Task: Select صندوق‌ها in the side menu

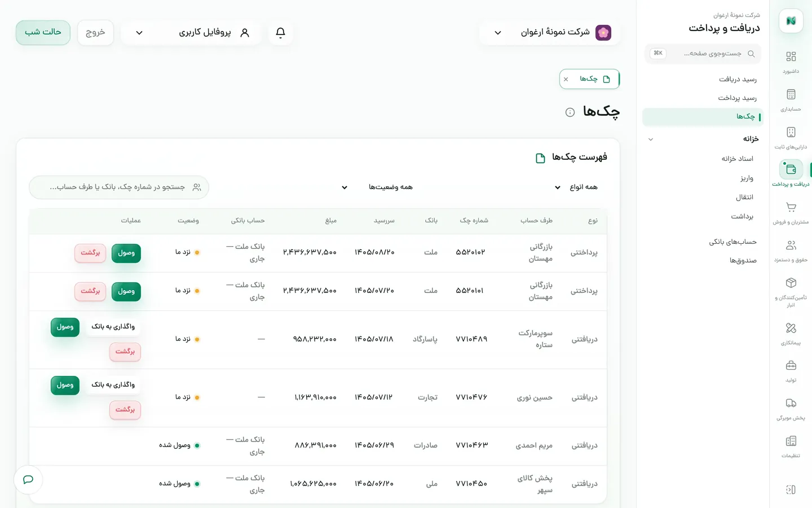Action: point(743,261)
